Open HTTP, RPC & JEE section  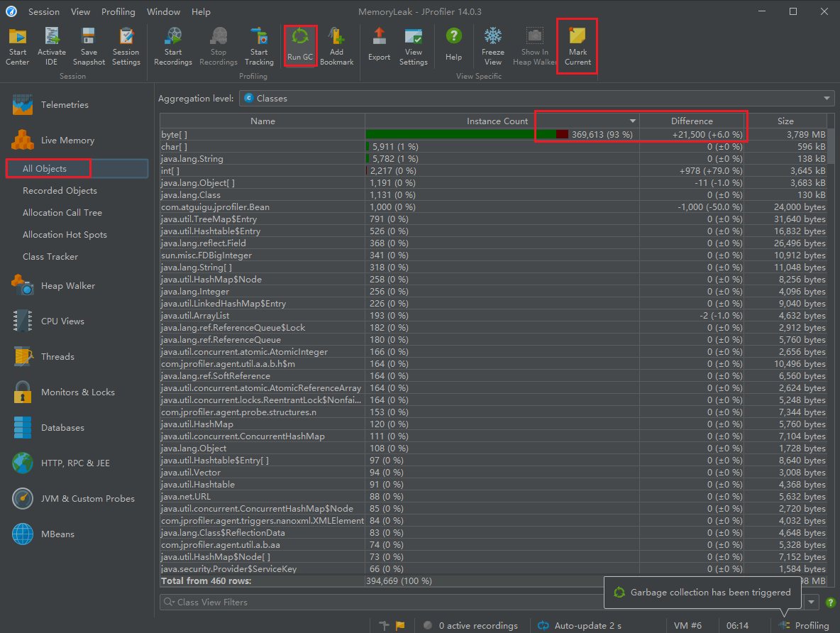[x=77, y=463]
